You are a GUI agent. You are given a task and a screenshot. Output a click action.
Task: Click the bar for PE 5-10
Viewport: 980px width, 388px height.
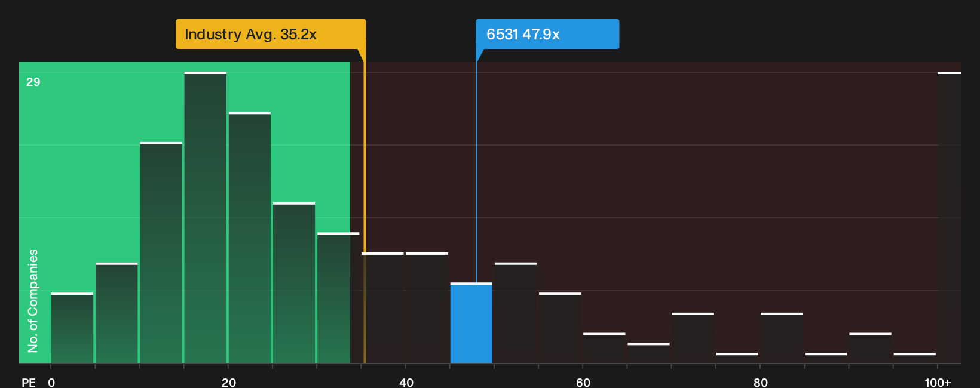pos(117,313)
